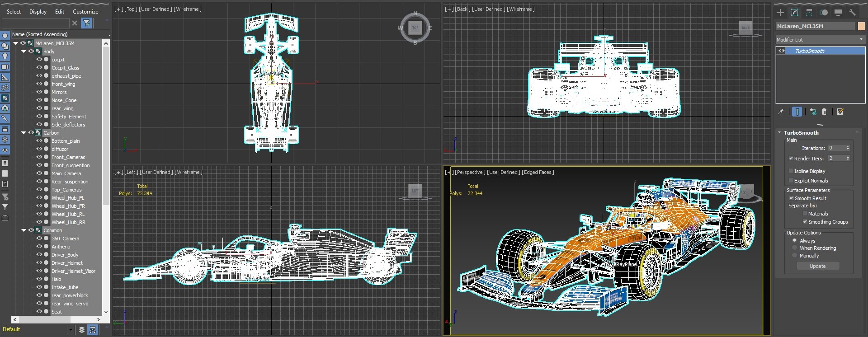Click the Sort by Layer icon
This screenshot has width=868, height=337.
[82, 330]
